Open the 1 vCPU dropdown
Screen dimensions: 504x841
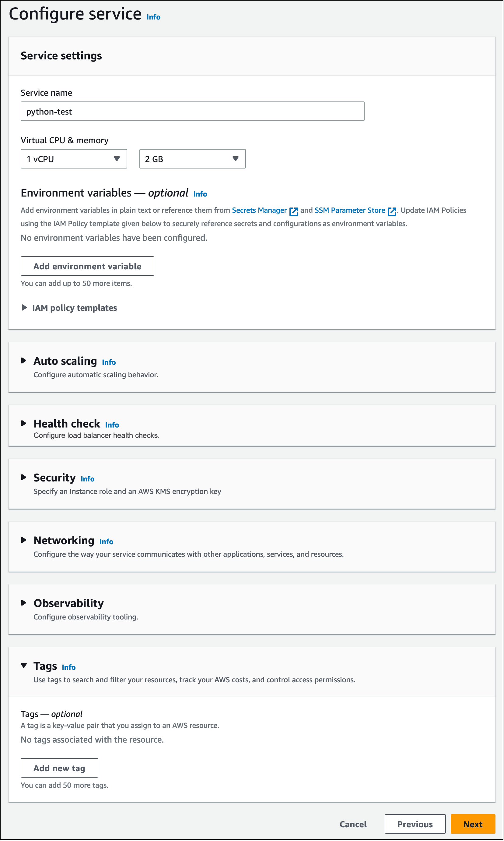tap(73, 158)
